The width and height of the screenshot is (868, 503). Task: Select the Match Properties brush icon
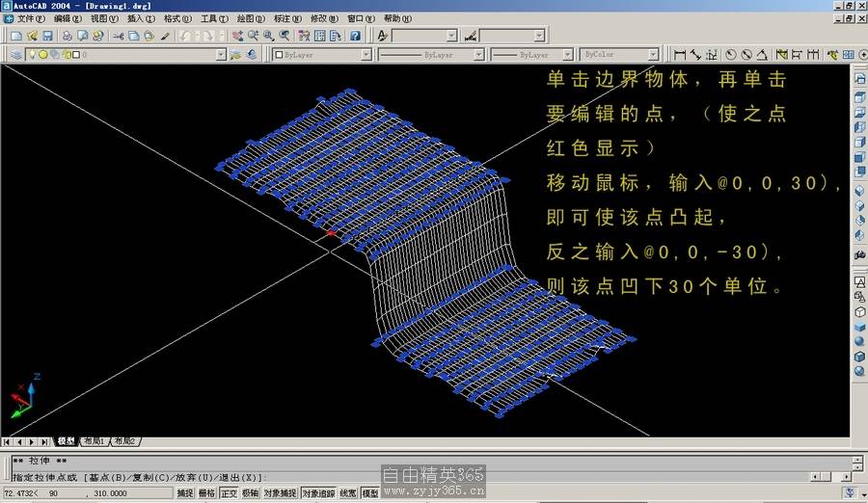(x=165, y=36)
